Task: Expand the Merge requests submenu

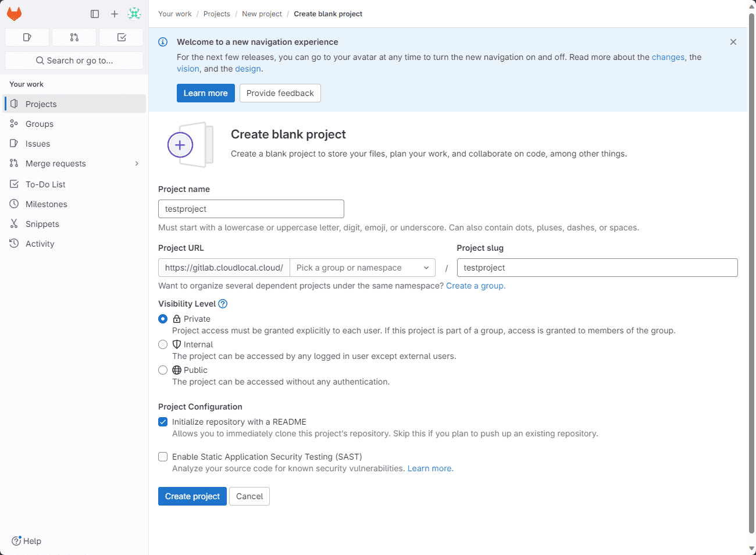Action: [137, 163]
